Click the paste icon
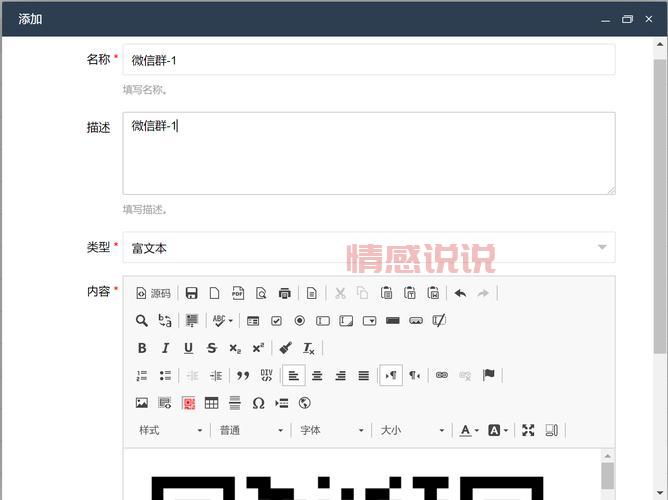Viewport: 668px width, 500px height. click(386, 293)
